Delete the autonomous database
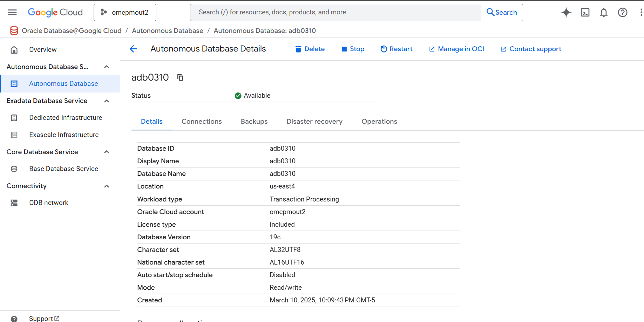The image size is (644, 322). [310, 49]
